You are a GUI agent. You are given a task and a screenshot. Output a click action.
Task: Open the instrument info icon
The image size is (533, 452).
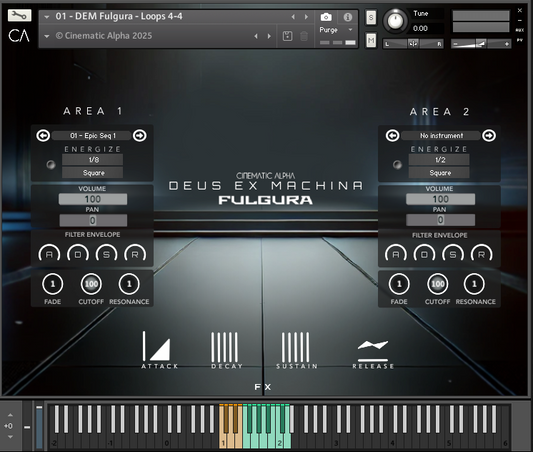[x=347, y=17]
